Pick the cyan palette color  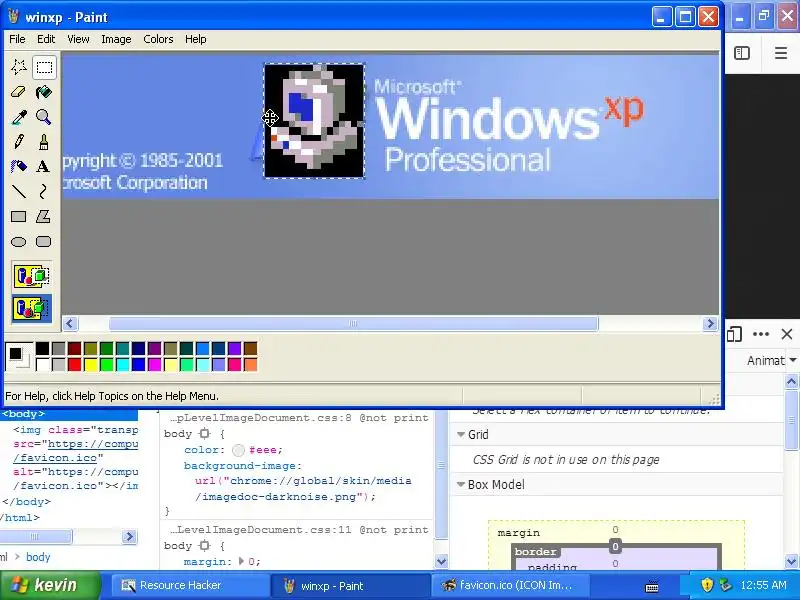pyautogui.click(x=123, y=364)
